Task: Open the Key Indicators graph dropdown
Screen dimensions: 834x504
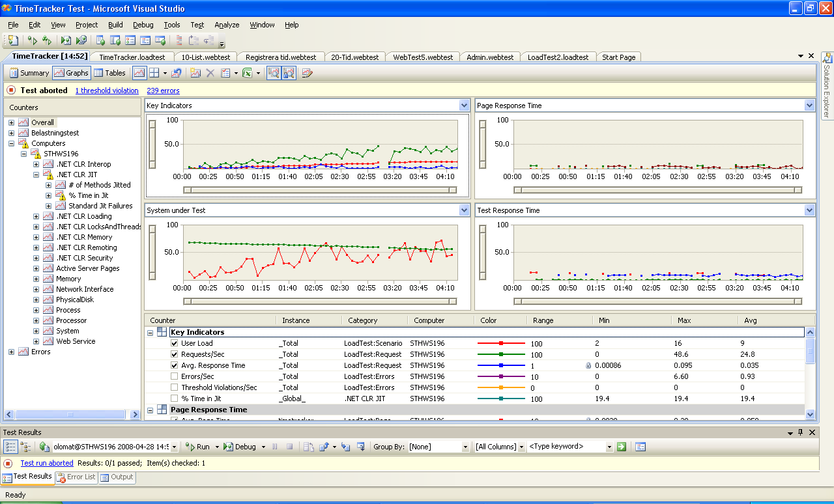Action: pyautogui.click(x=464, y=105)
